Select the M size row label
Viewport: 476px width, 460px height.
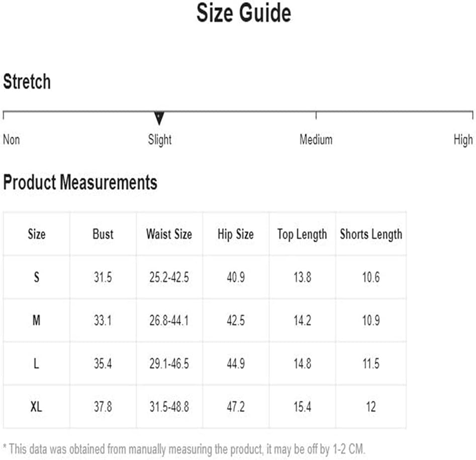[36, 320]
